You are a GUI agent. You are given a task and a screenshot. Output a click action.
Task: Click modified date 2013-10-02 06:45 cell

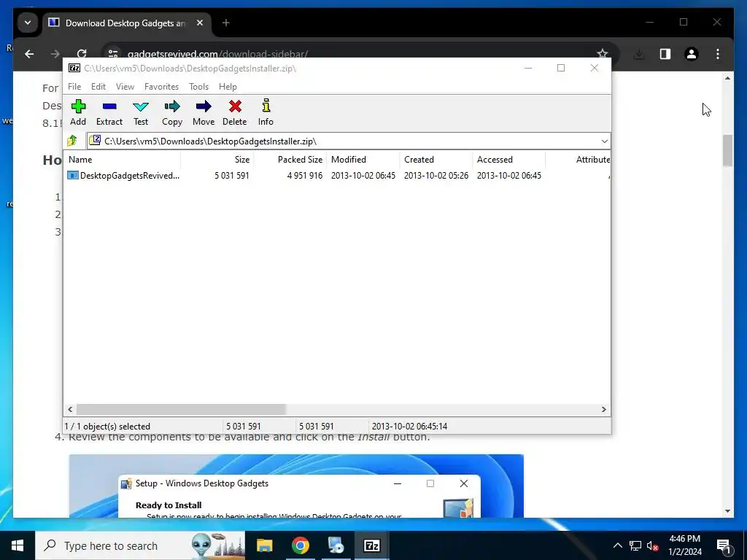(x=363, y=175)
